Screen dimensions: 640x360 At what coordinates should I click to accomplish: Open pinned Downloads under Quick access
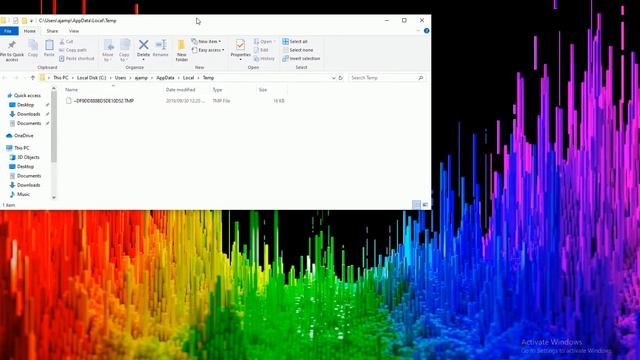tap(28, 114)
